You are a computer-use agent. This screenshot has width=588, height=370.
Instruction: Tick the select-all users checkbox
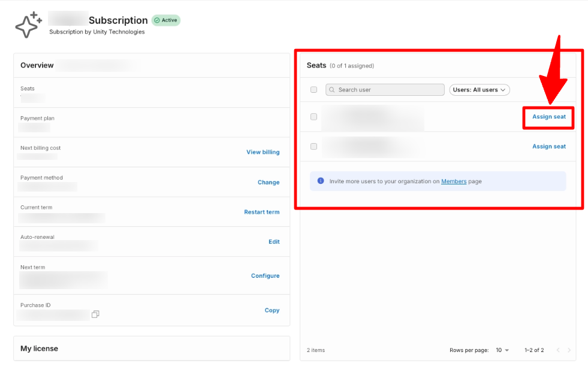tap(314, 89)
